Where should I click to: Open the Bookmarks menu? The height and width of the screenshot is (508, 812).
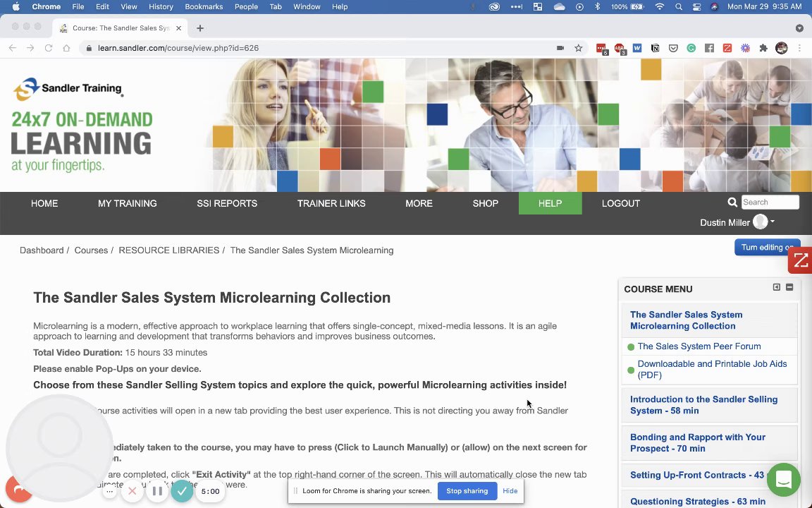coord(204,7)
